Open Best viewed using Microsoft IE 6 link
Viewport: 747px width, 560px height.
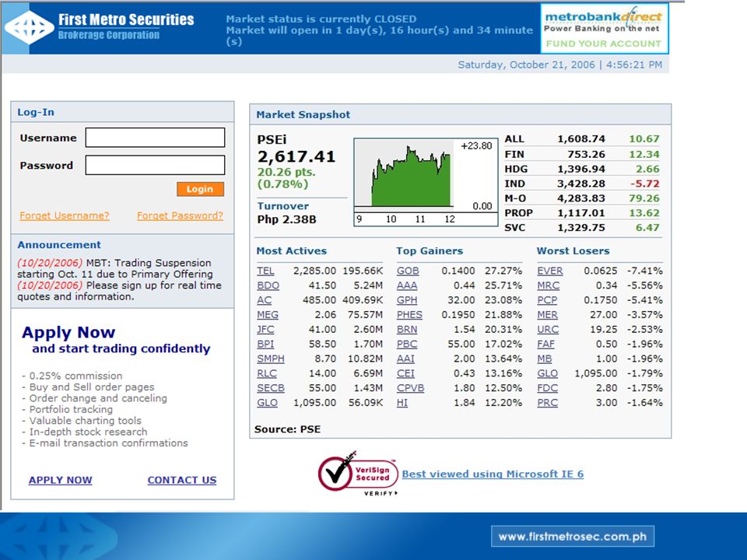pos(493,474)
